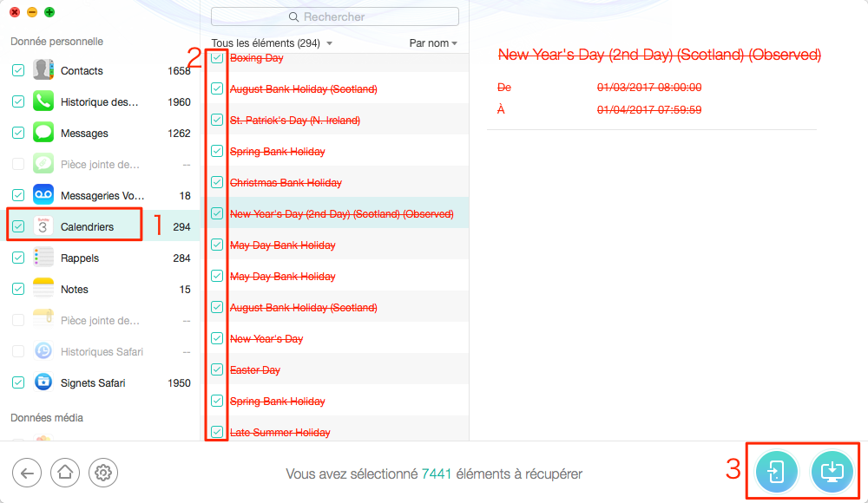Click the 294 count beside Calendriers
Screen dimensions: 868x503
[x=181, y=227]
